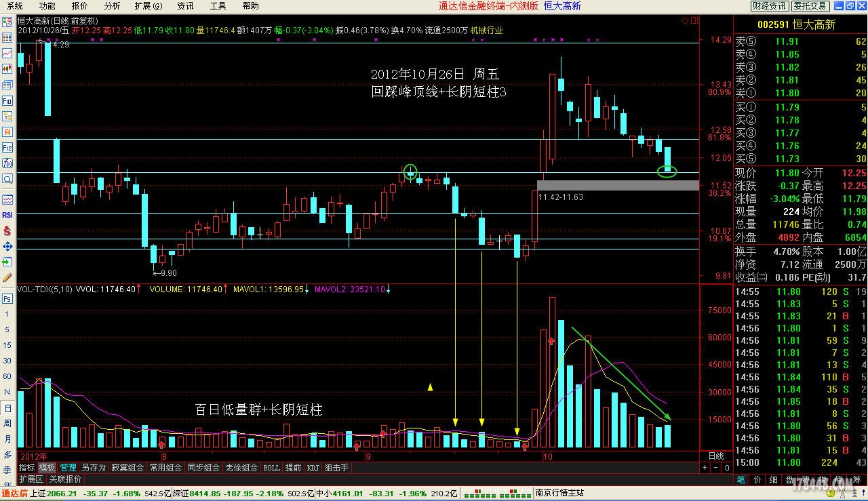This screenshot has height=501, width=868.
Task: Open the 扩展区 tab
Action: click(31, 479)
